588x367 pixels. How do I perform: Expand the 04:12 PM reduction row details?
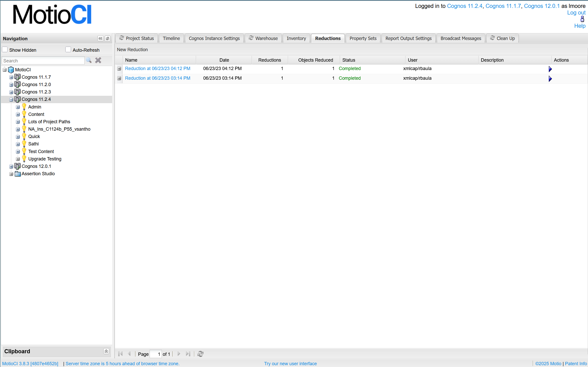[x=119, y=69]
